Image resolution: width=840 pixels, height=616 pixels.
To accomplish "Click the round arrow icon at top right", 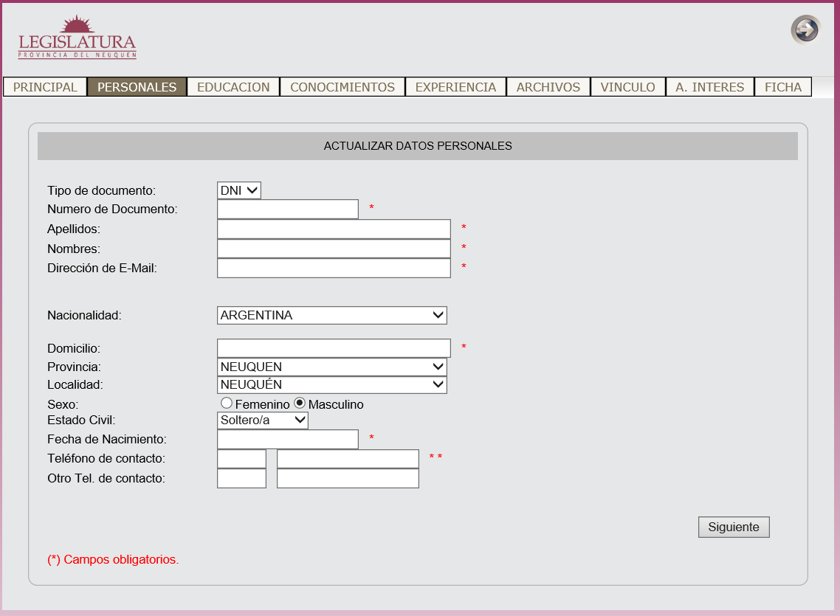I will click(805, 30).
